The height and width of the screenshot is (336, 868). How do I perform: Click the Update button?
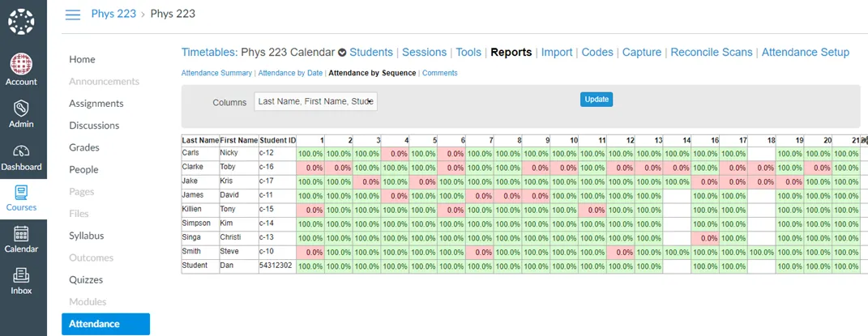point(596,100)
